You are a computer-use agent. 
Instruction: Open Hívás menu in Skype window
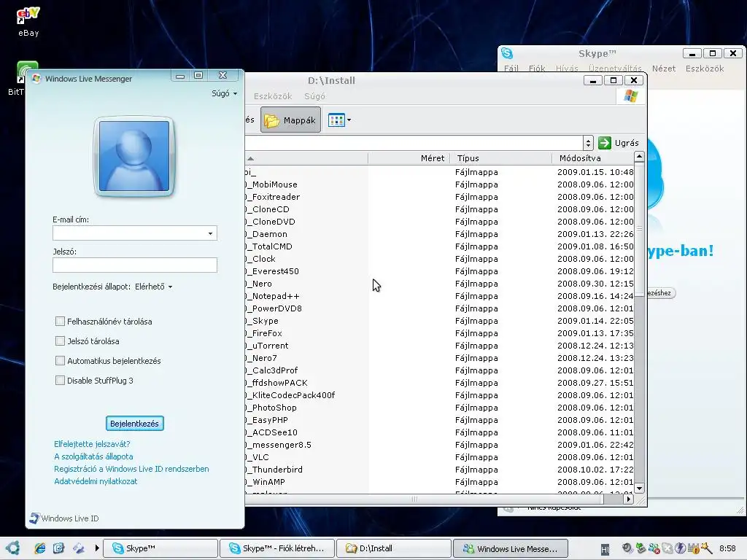coord(567,69)
